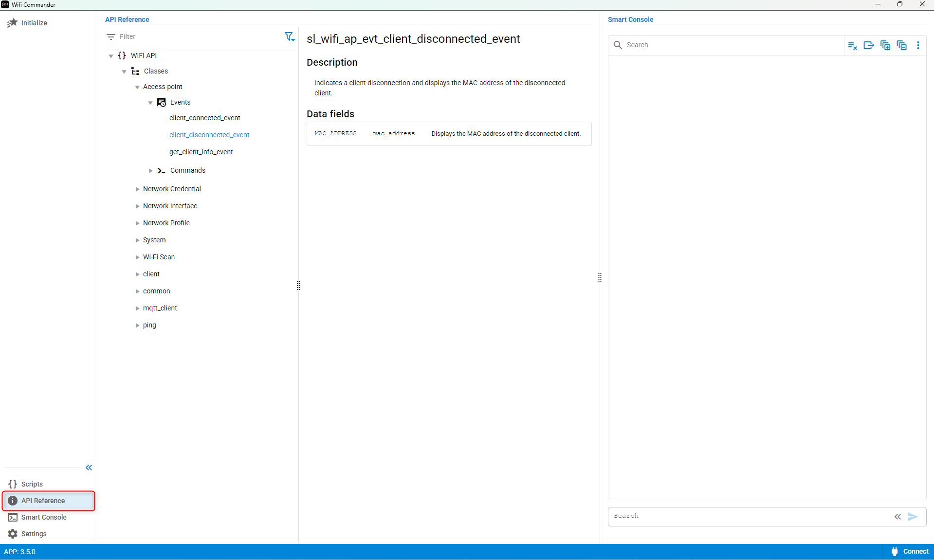Click the splitter handle beside Smart Console

click(600, 277)
